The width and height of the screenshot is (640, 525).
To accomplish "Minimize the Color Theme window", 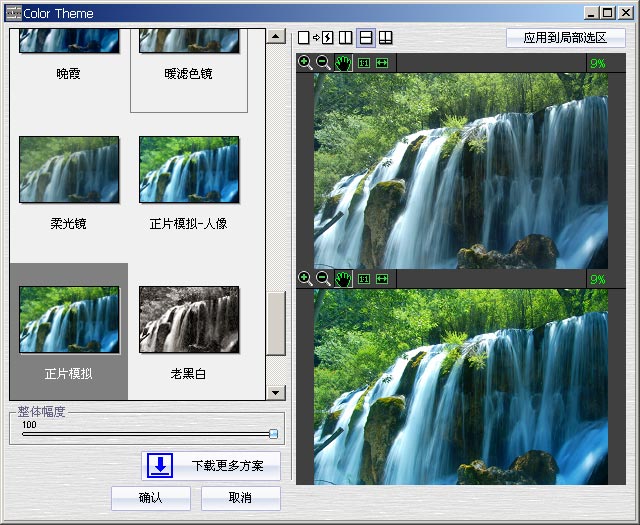I will click(591, 13).
